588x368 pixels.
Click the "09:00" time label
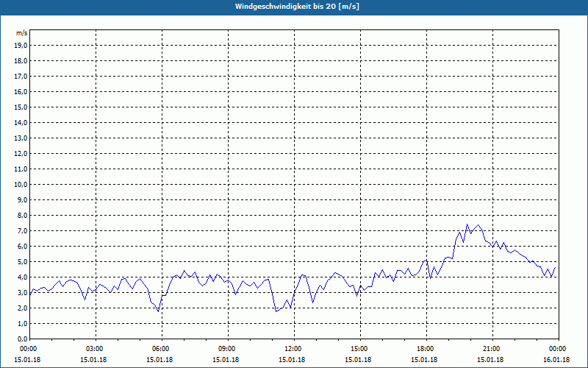(228, 349)
